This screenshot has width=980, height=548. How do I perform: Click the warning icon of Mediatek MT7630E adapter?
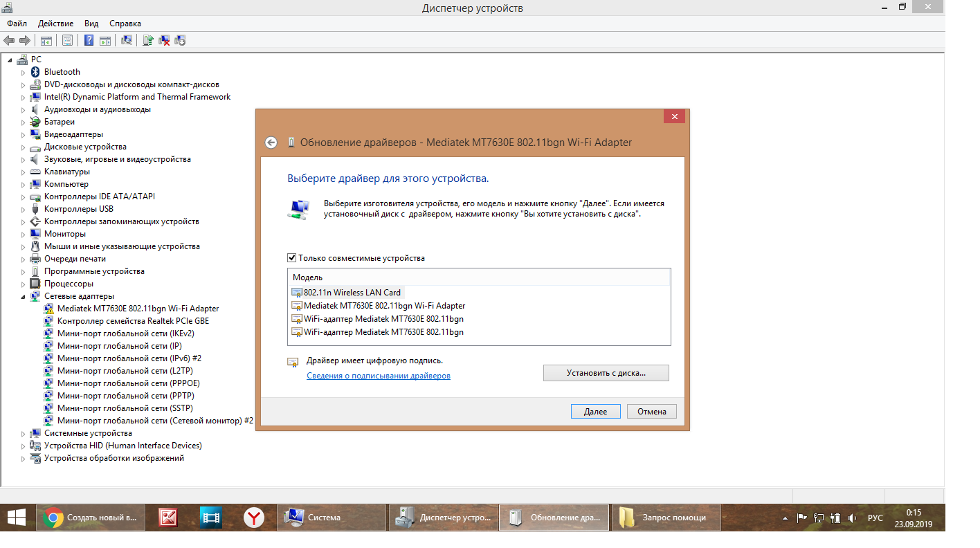[x=48, y=309]
